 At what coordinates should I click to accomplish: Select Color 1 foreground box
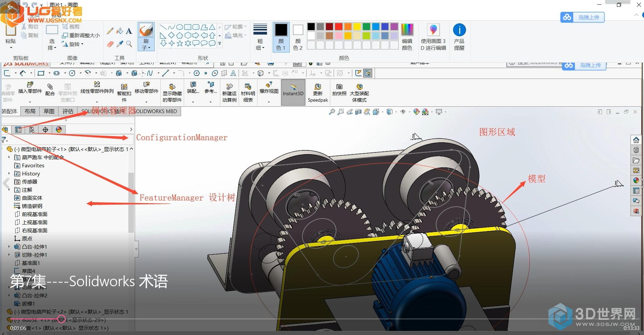coord(281,37)
